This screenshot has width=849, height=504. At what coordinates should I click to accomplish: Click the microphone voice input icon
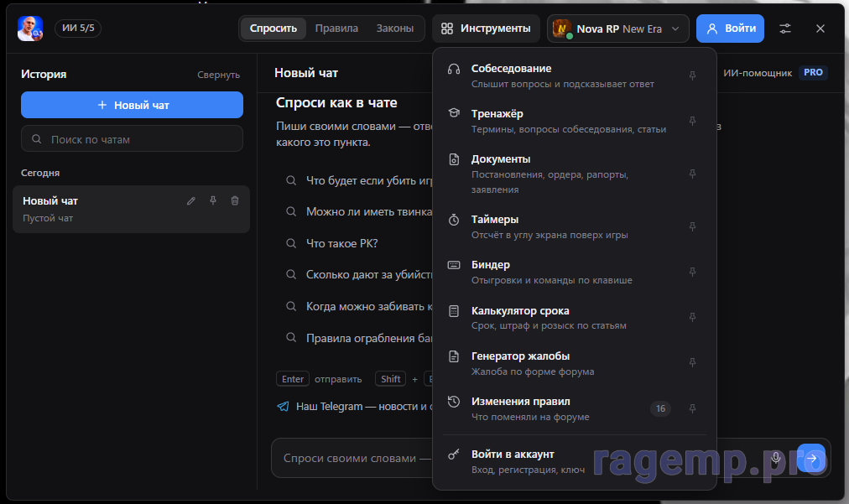click(776, 459)
